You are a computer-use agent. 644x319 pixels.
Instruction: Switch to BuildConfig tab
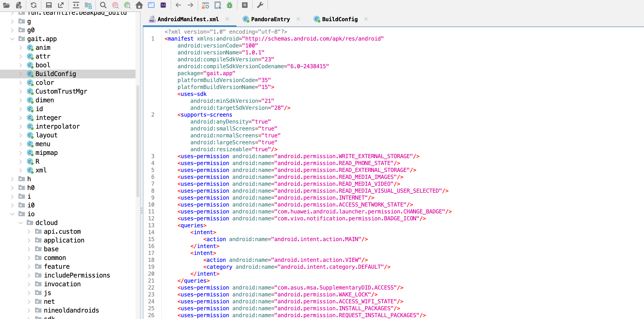(340, 19)
